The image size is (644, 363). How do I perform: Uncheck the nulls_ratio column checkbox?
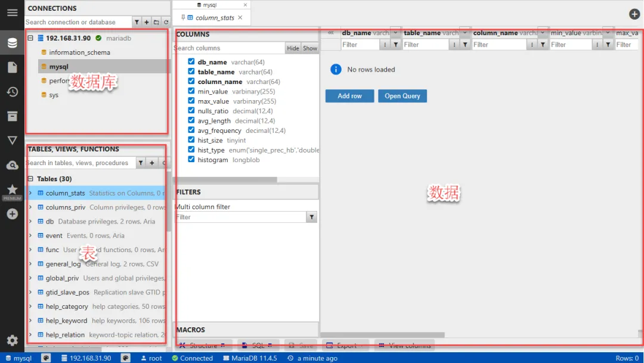coord(191,110)
